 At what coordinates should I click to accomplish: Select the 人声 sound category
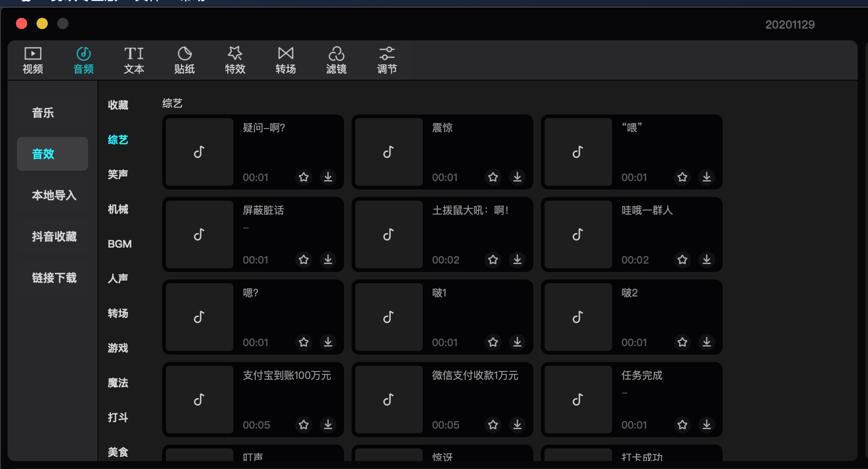coord(118,279)
